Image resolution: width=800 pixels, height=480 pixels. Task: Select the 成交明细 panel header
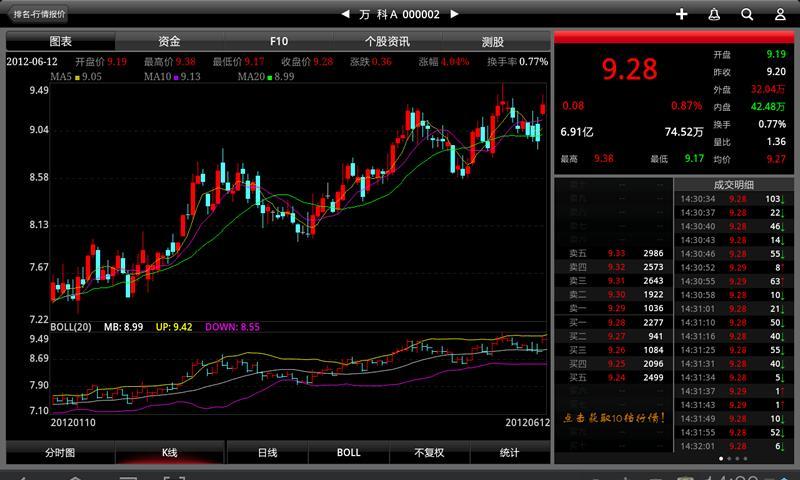click(x=734, y=185)
